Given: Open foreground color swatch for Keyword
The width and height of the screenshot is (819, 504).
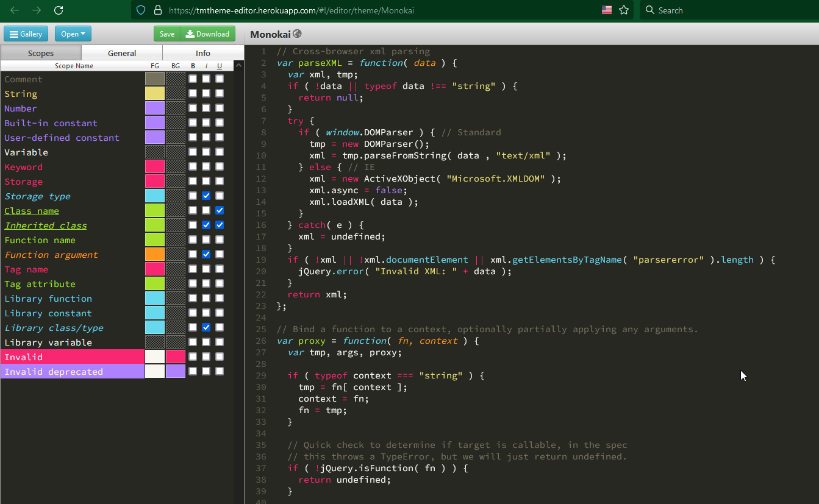Looking at the screenshot, I should 155,166.
